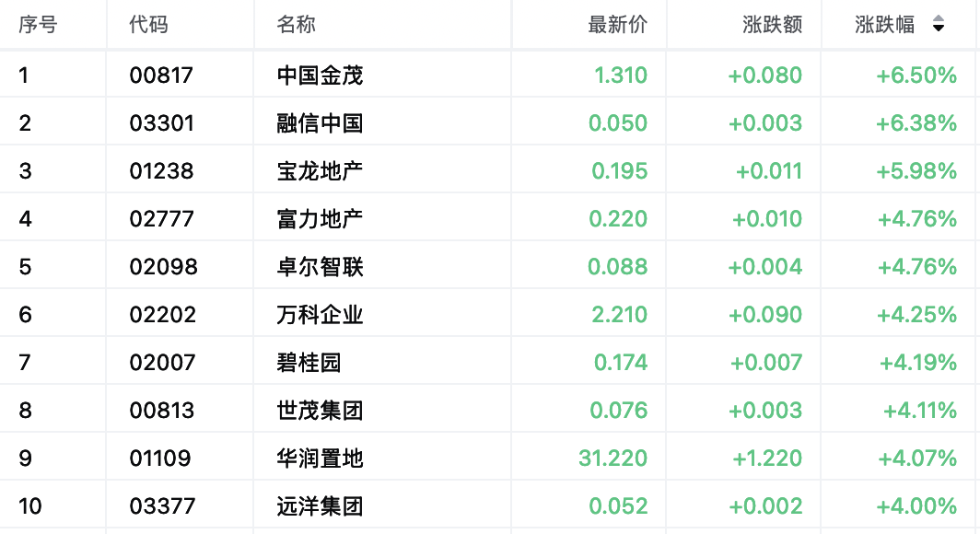The width and height of the screenshot is (980, 534).
Task: Open stock 中国金茂
Action: point(320,75)
